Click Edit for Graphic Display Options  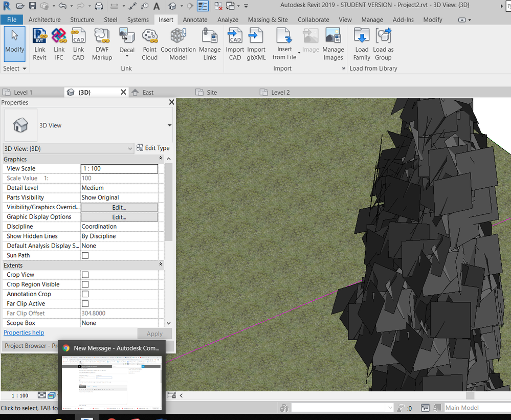119,217
